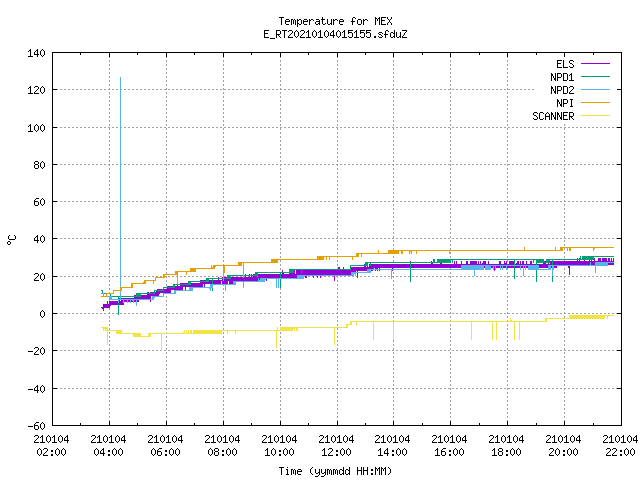Image resolution: width=640 pixels, height=480 pixels.
Task: Click the NPD2 legend label
Action: click(562, 90)
